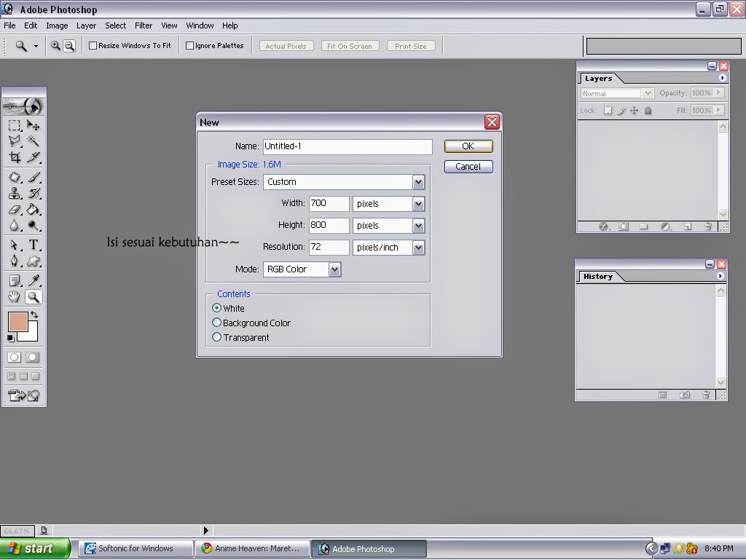Open the Filter menu

(144, 25)
